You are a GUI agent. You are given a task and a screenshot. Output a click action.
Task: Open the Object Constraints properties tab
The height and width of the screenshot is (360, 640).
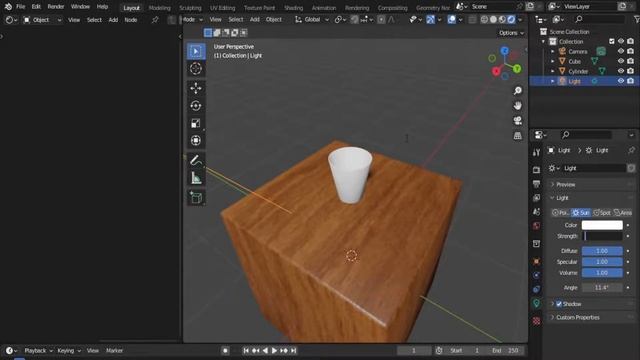(x=536, y=289)
